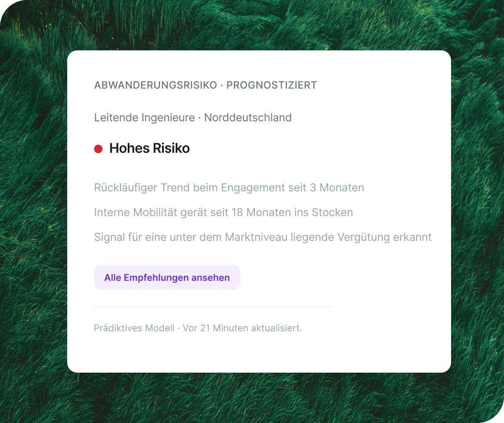
Task: Click the ABWANDERUNGSRISIKO label
Action: pos(155,85)
